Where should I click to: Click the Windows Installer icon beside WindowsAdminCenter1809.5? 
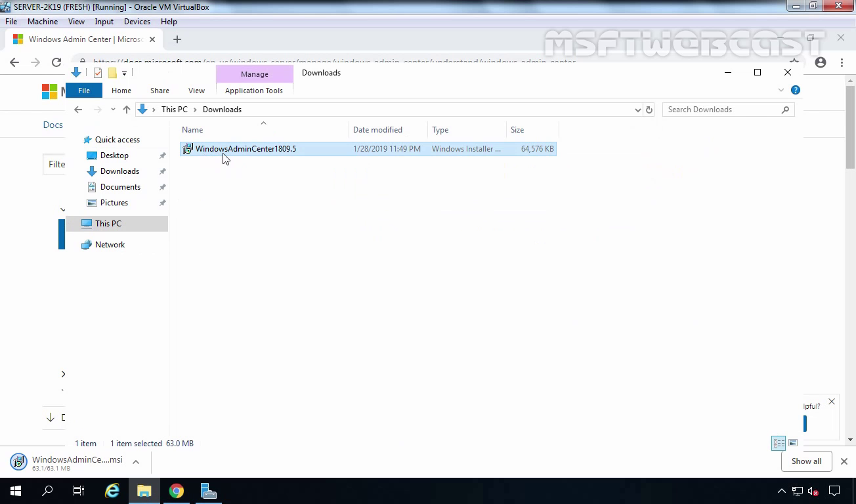pos(188,149)
